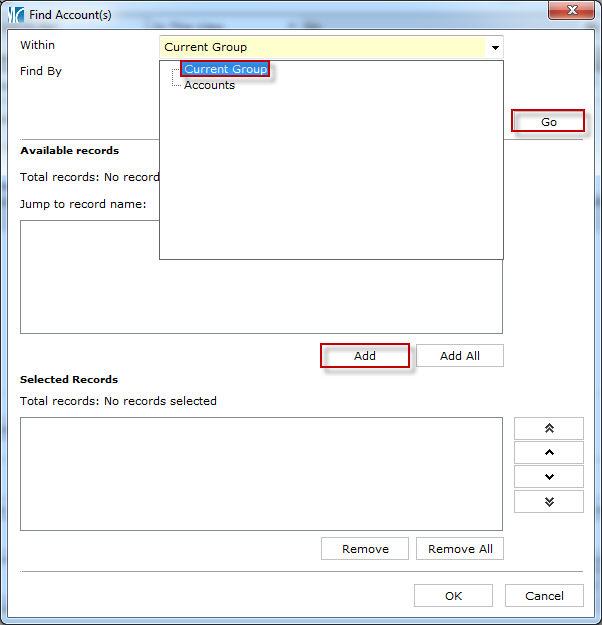The height and width of the screenshot is (625, 602).
Task: Cancel the Find Account(s) dialog
Action: (544, 596)
